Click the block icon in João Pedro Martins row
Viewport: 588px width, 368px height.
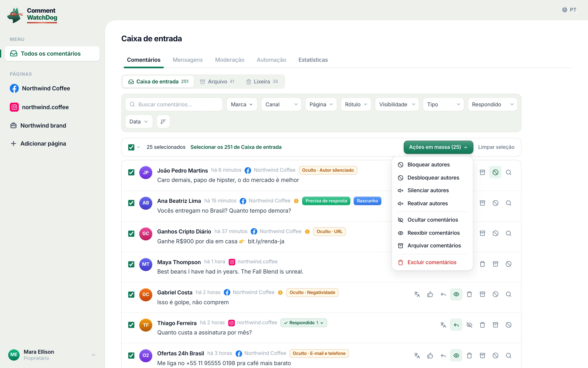495,172
